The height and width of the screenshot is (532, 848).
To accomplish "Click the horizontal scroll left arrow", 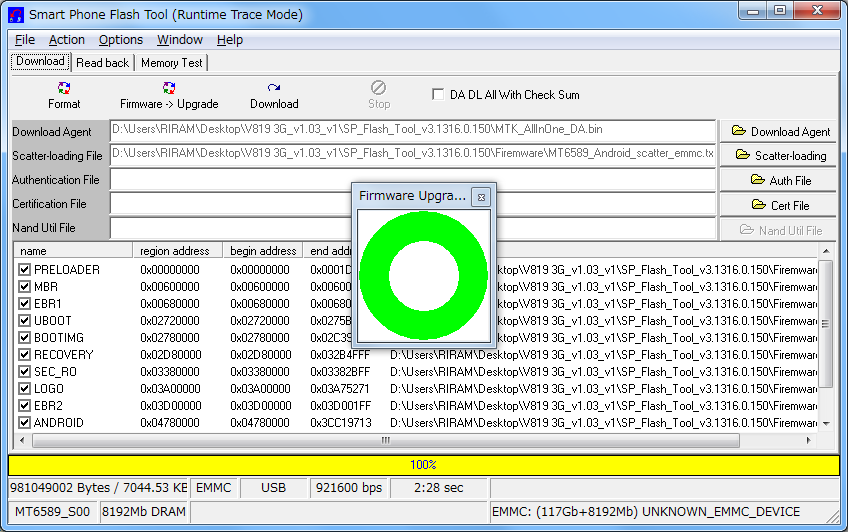I will point(22,441).
